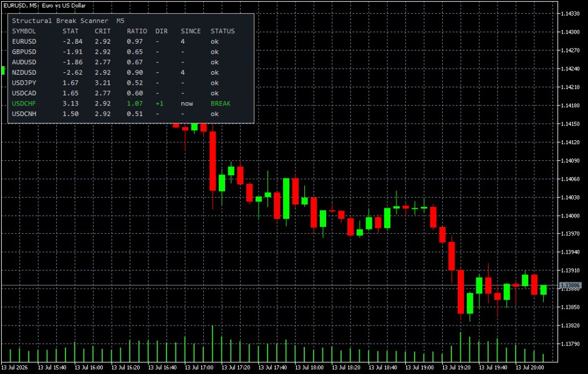This screenshot has width=588, height=374.
Task: Click the 1.14150 price axis label
Action: tap(570, 123)
